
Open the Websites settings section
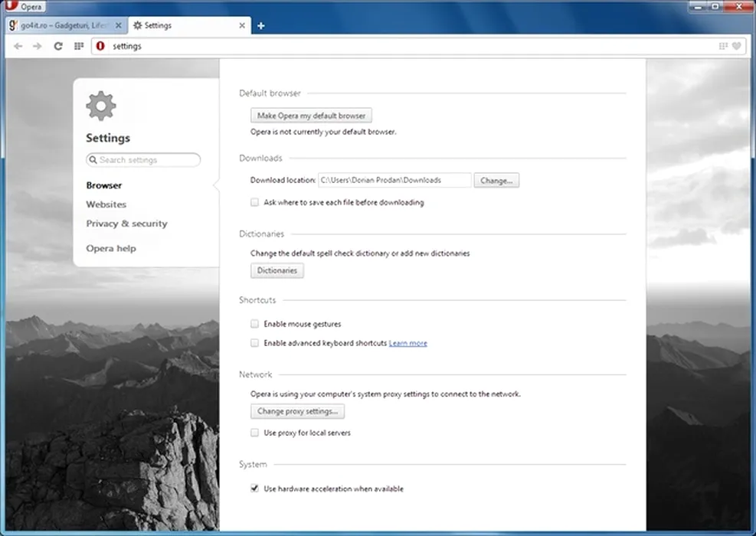106,204
